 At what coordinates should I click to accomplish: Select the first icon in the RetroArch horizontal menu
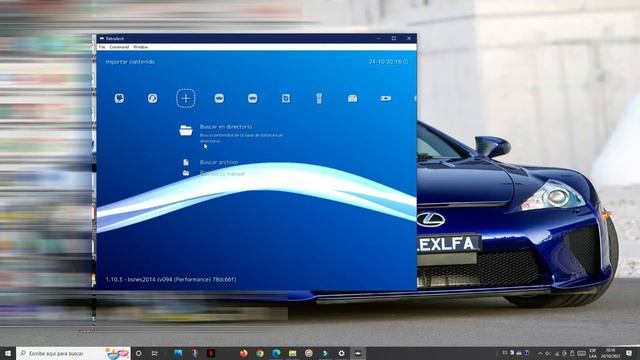[x=119, y=98]
